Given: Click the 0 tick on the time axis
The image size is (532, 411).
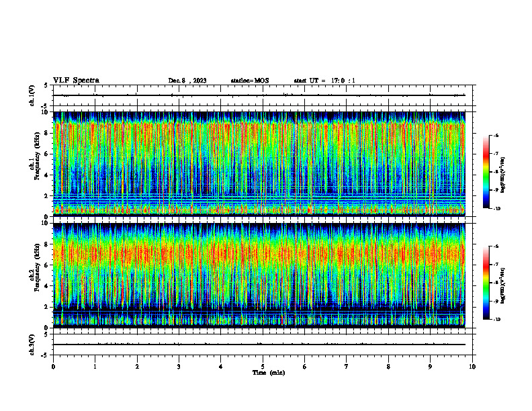Looking at the screenshot, I should (x=53, y=367).
